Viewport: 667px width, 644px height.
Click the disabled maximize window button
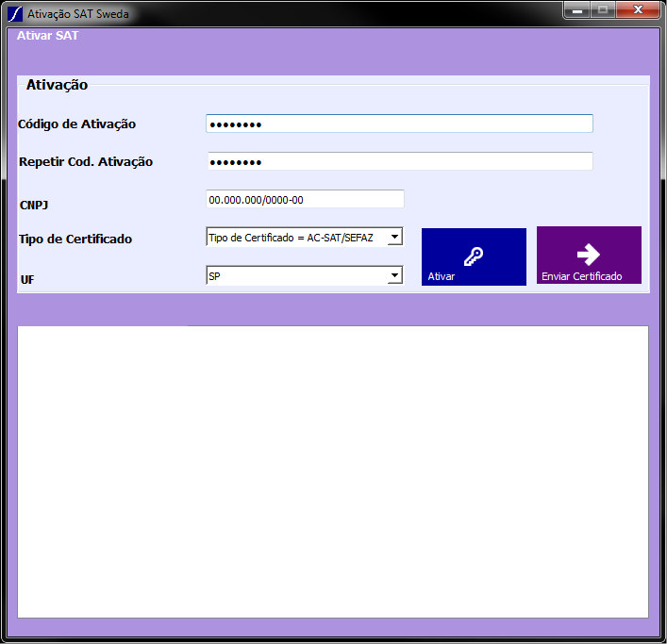pos(602,10)
